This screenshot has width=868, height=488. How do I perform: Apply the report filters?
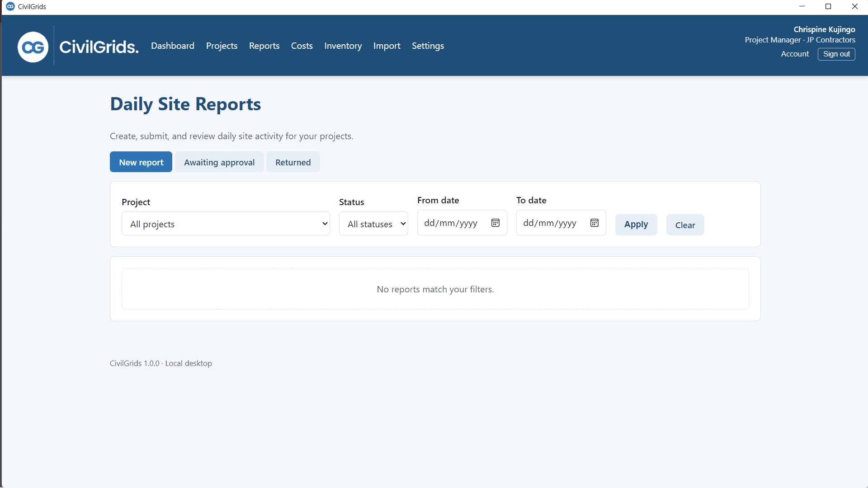pos(636,225)
